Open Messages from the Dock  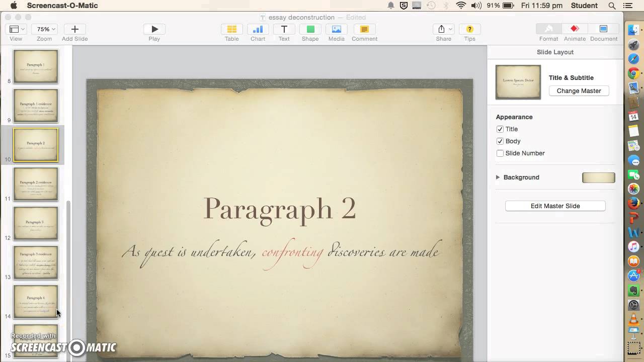[x=633, y=160]
